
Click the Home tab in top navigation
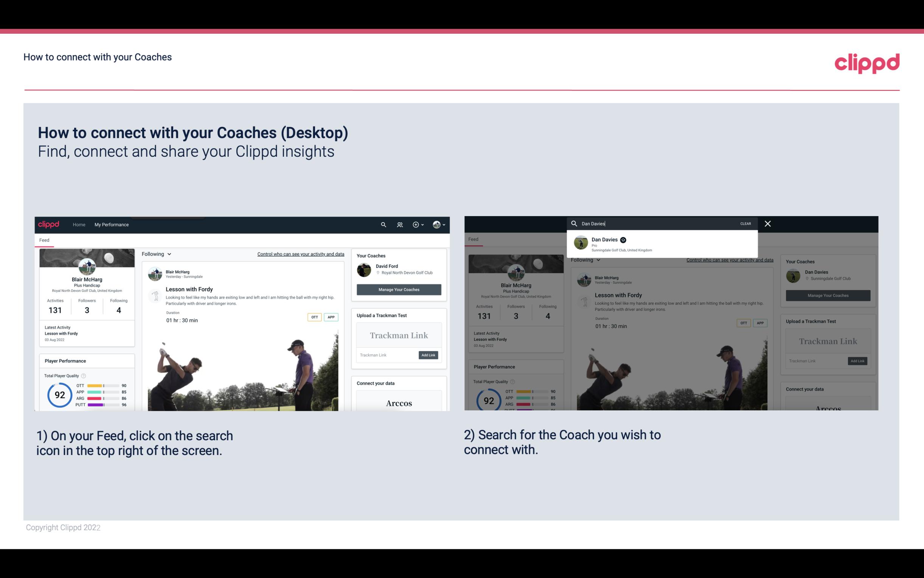pos(79,224)
